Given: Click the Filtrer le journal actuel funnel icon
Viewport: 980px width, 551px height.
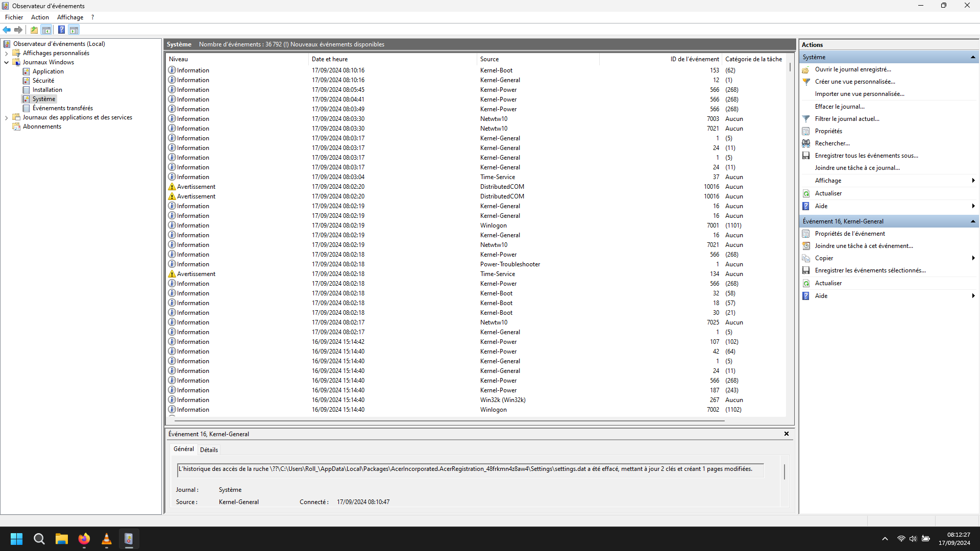Looking at the screenshot, I should [x=806, y=119].
